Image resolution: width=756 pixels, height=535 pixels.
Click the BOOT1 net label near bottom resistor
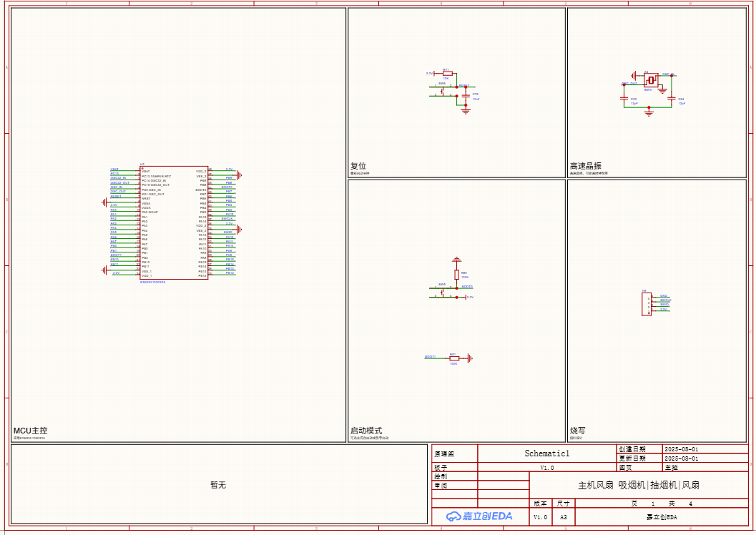pos(430,357)
